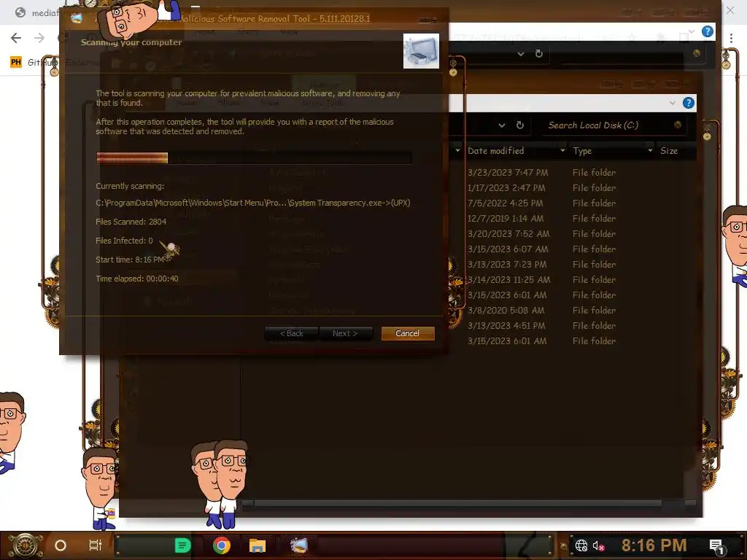This screenshot has width=747, height=560.
Task: Select the Malicious Software Removal Tool taskbar icon
Action: (x=299, y=545)
